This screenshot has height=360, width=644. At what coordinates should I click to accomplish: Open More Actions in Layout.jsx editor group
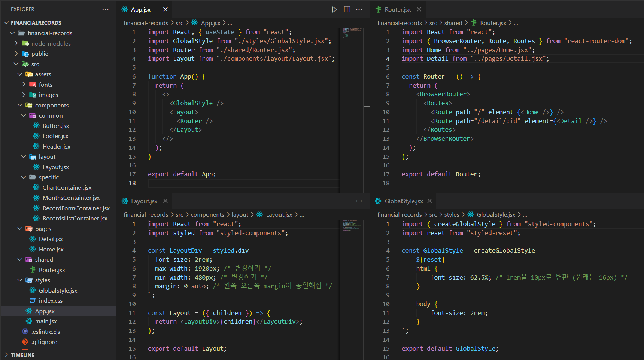[x=359, y=201]
